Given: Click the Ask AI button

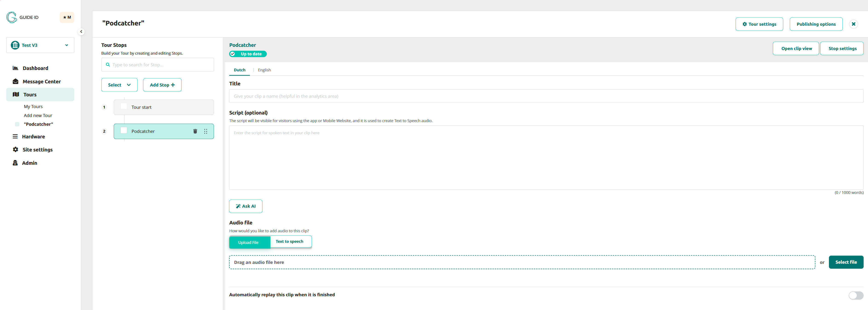Looking at the screenshot, I should (x=246, y=206).
